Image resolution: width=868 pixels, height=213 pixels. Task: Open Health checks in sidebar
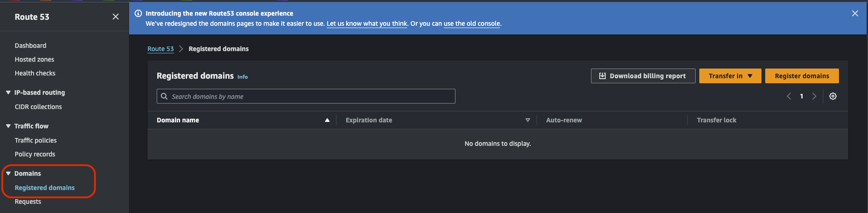click(x=35, y=73)
